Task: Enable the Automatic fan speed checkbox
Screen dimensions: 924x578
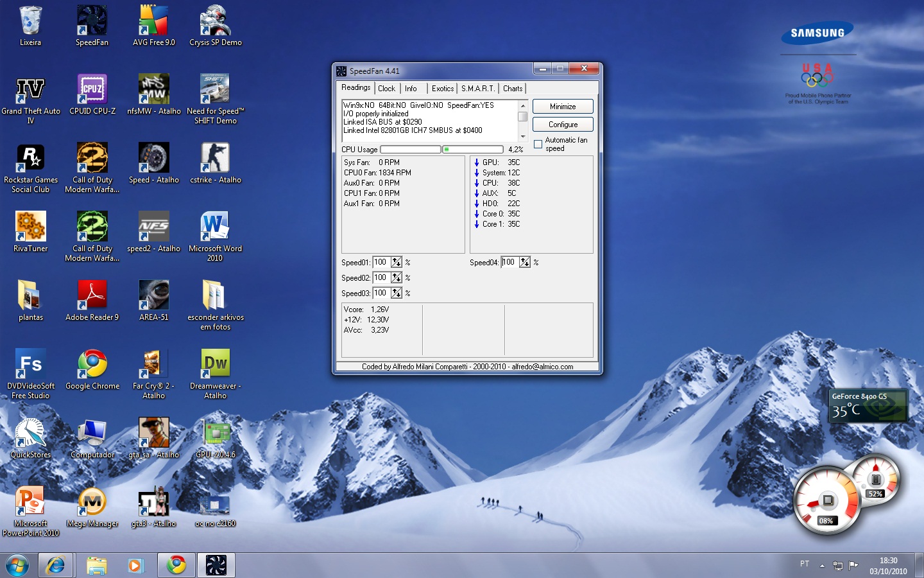Action: click(538, 144)
